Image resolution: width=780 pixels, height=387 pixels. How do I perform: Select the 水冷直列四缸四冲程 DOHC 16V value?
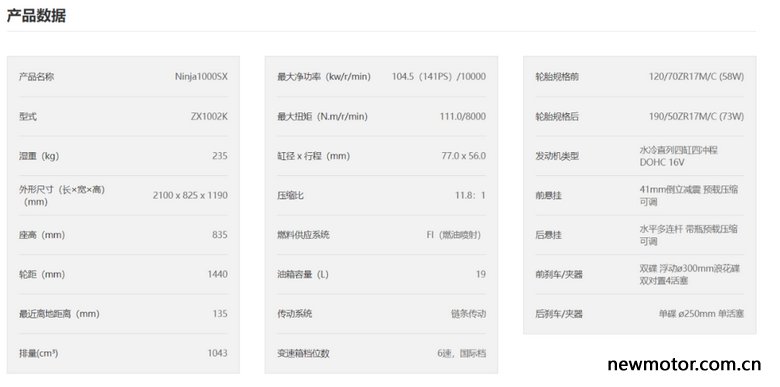tap(679, 156)
